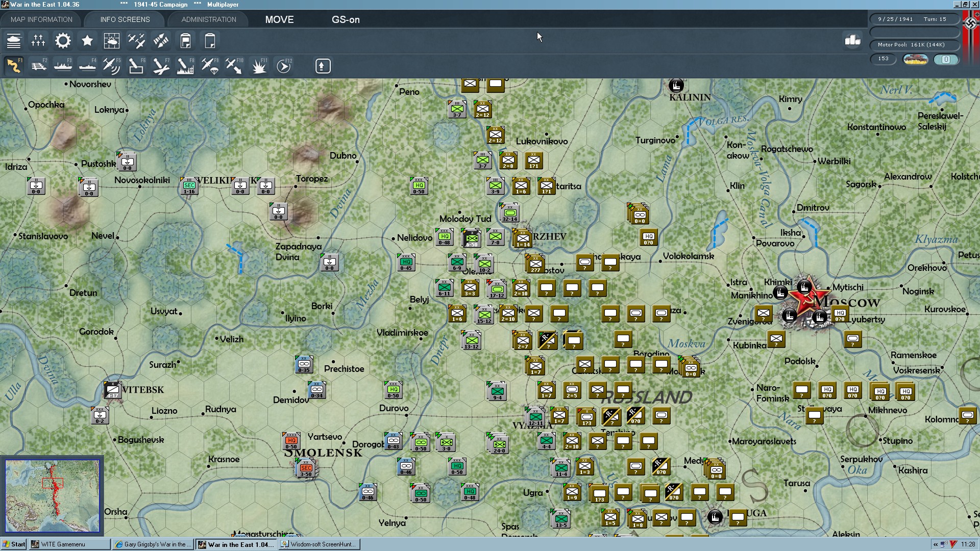Select the HQ 0-45 counter east of Zapadnaya Dvina
Viewport: 980px width, 551px height.
[406, 262]
